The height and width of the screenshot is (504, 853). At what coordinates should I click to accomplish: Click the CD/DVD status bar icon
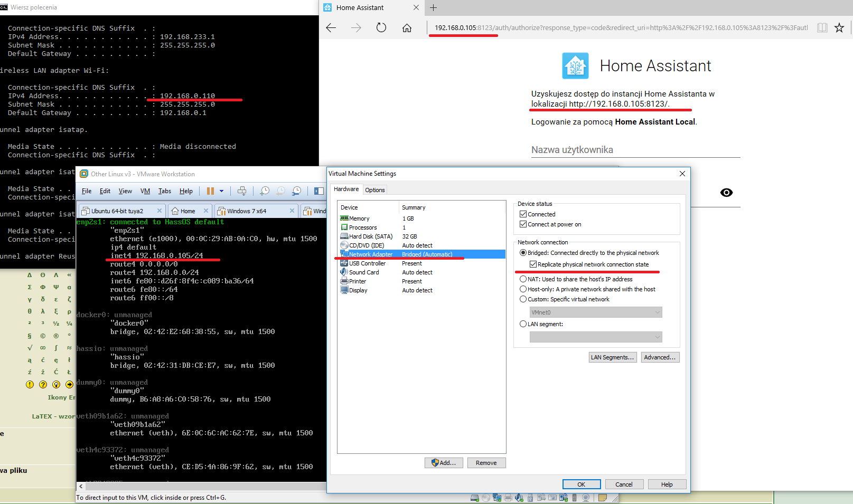coord(486,498)
